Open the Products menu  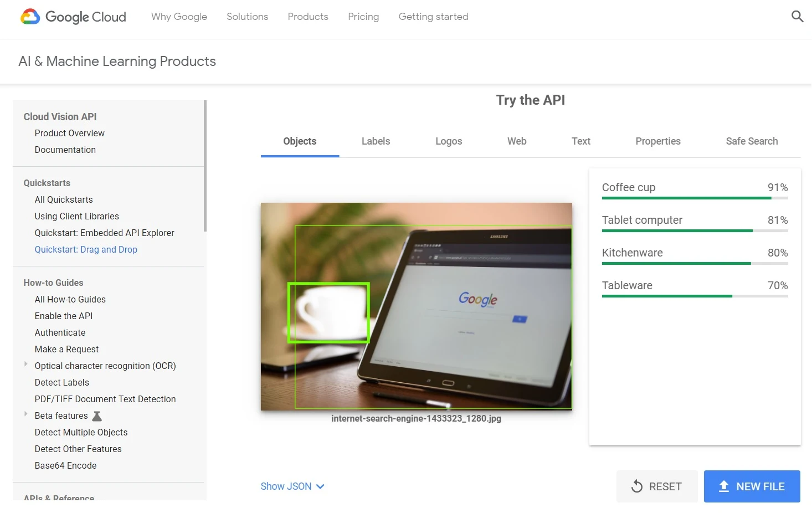308,17
